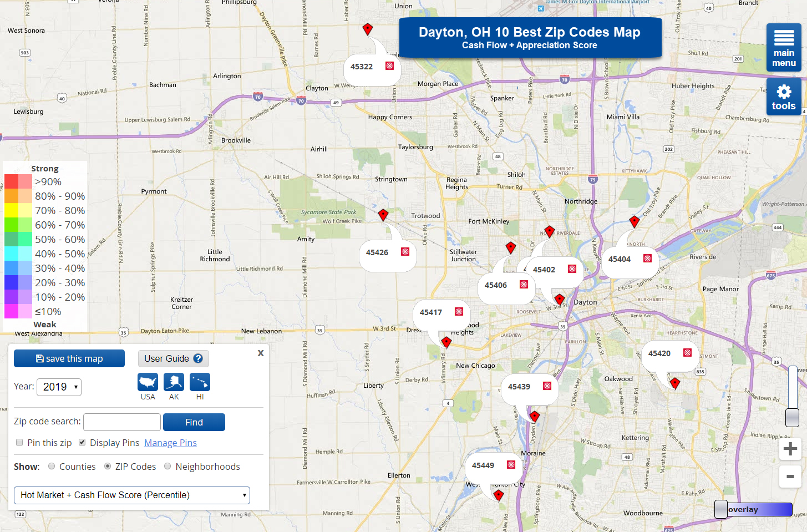Viewport: 807px width, 532px height.
Task: Zoom in with the plus button
Action: (790, 449)
